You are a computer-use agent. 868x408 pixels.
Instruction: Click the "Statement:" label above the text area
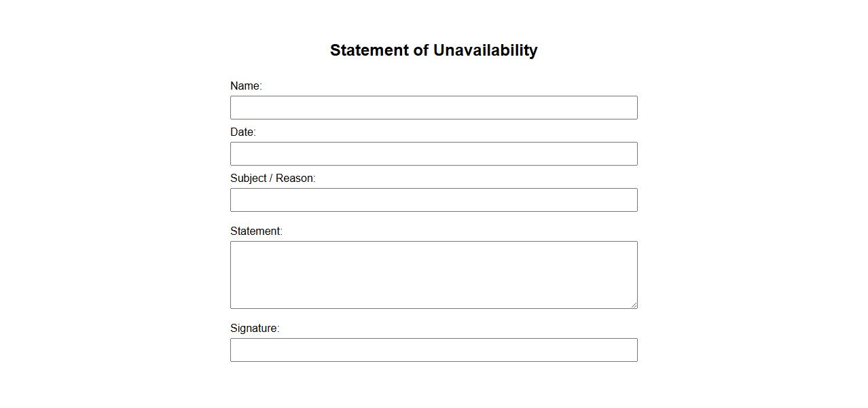coord(256,231)
